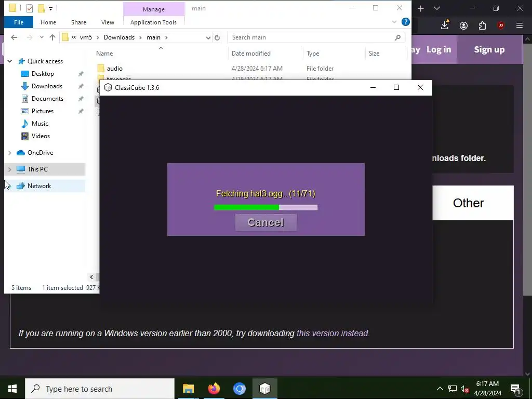The height and width of the screenshot is (399, 532).
Task: Click the Other download option
Action: coord(473,203)
